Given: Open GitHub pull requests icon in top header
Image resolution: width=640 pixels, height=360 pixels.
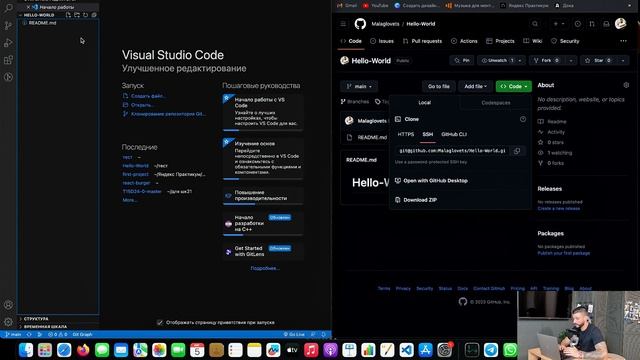Looking at the screenshot, I should pos(592,24).
